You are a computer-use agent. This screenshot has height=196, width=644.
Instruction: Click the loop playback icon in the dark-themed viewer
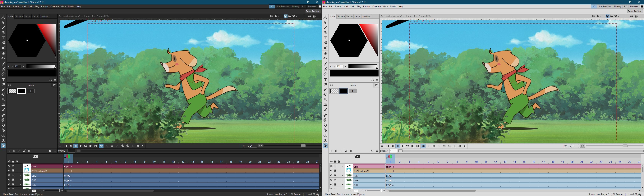[x=86, y=146]
